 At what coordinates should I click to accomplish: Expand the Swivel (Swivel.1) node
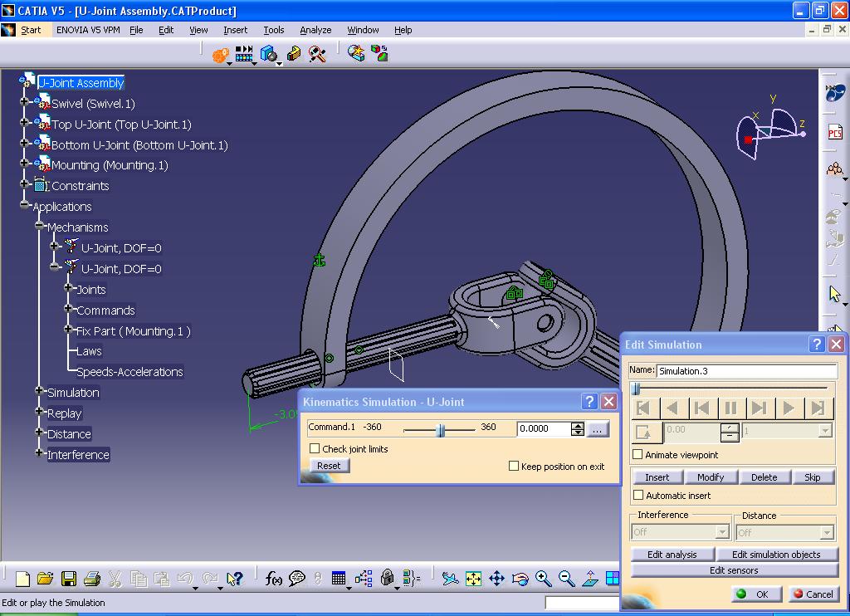click(24, 101)
